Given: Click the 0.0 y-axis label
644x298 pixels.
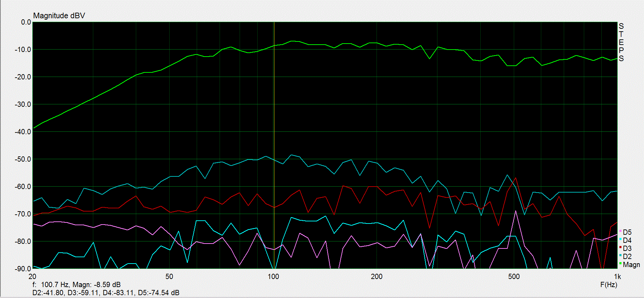Looking at the screenshot, I should 26,22.
